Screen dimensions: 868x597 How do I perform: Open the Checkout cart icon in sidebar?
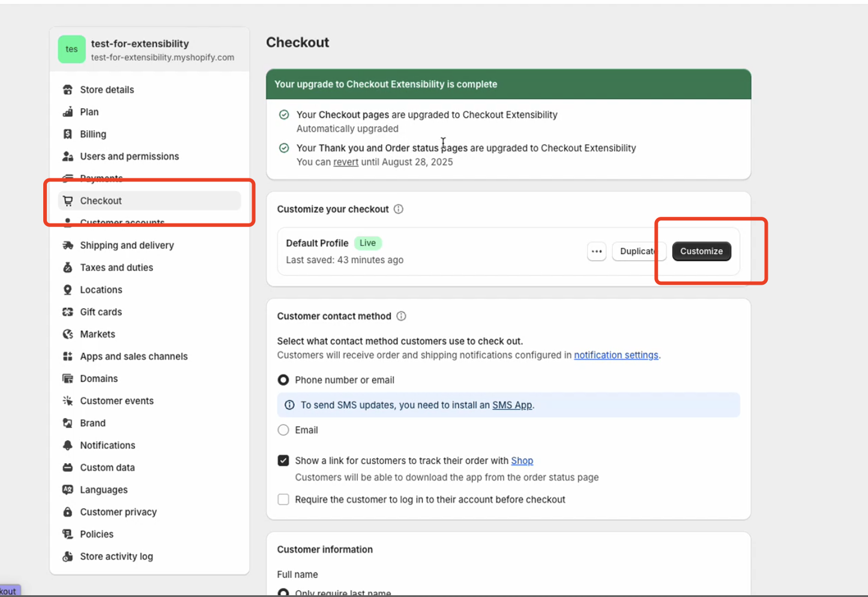click(x=68, y=201)
